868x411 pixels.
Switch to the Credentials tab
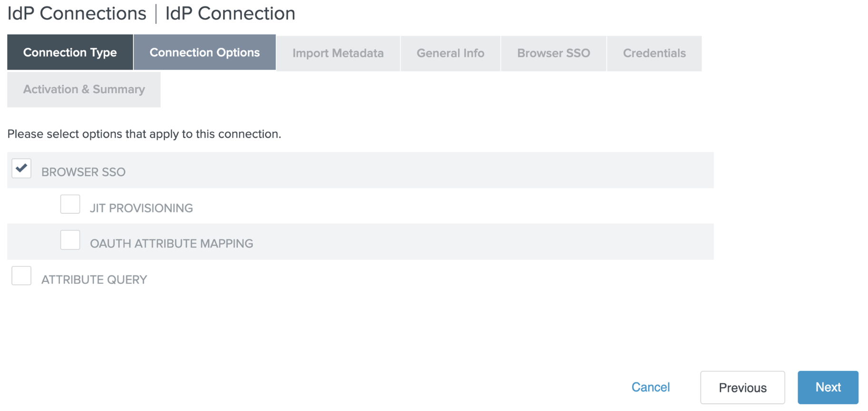pos(654,53)
